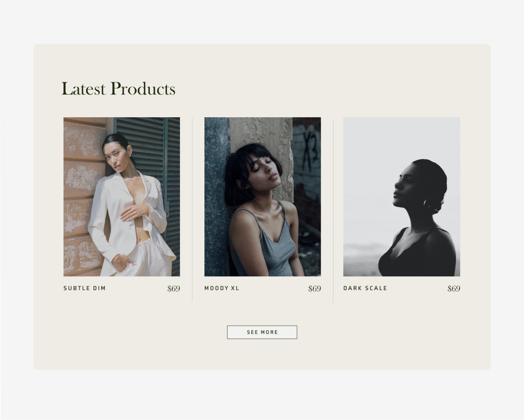Open the Subtle Dim product photo
The width and height of the screenshot is (524, 420).
pyautogui.click(x=122, y=197)
